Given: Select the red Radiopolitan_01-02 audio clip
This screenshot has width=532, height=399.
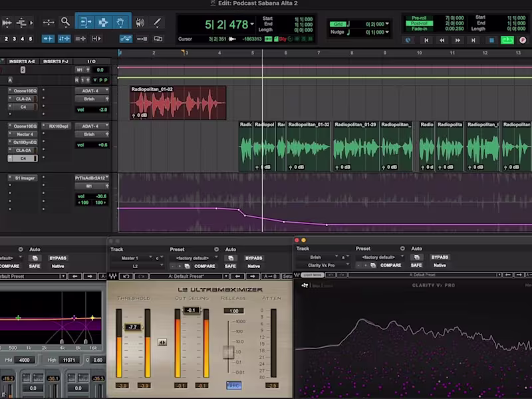Looking at the screenshot, I should (178, 102).
